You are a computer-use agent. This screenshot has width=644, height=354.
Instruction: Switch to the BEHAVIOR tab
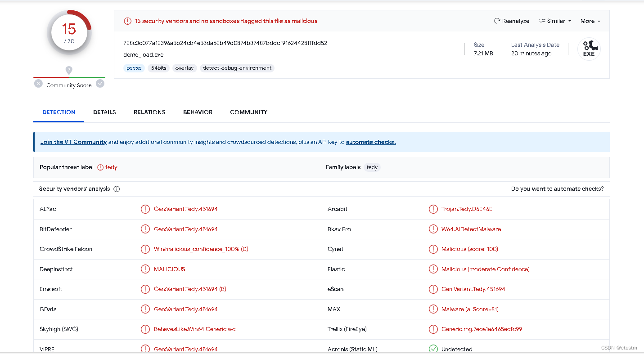pyautogui.click(x=198, y=112)
